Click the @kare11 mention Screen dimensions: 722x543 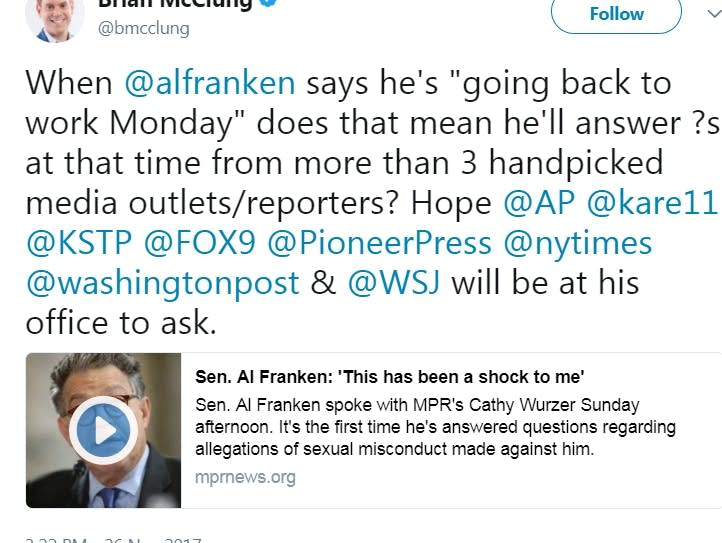pos(653,203)
